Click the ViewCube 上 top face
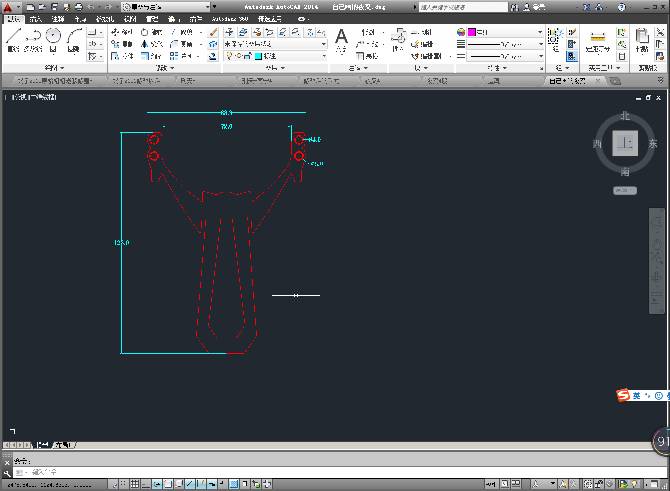Viewport: 670px width, 491px height. pos(625,143)
